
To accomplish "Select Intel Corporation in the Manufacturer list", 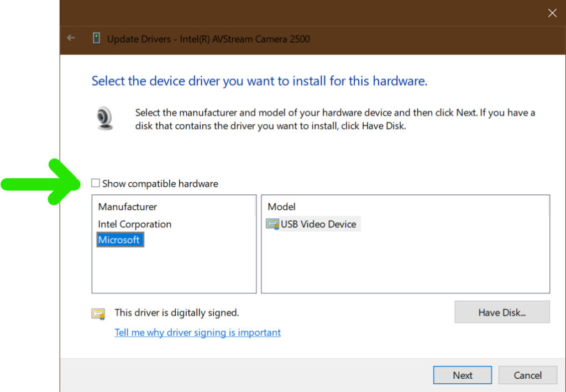I will click(135, 224).
